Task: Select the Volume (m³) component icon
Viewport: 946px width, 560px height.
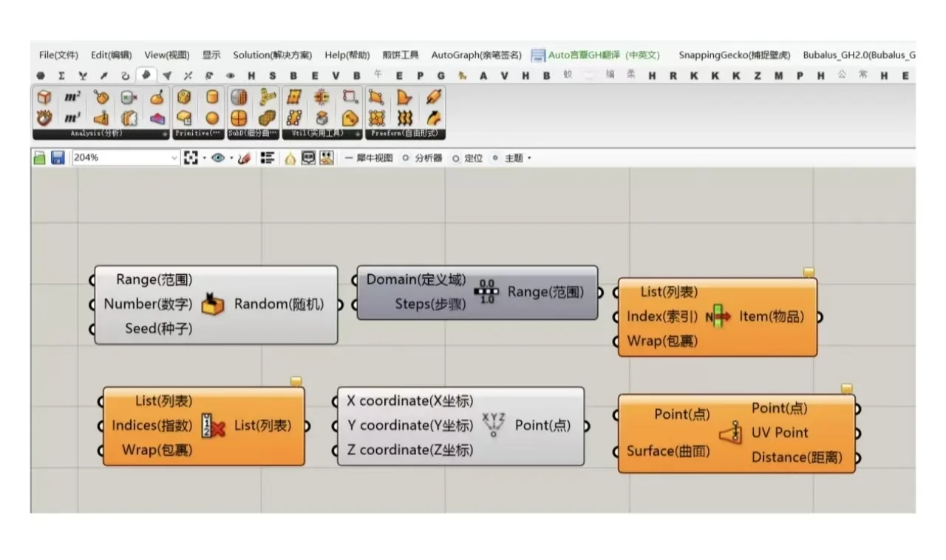Action: (72, 117)
